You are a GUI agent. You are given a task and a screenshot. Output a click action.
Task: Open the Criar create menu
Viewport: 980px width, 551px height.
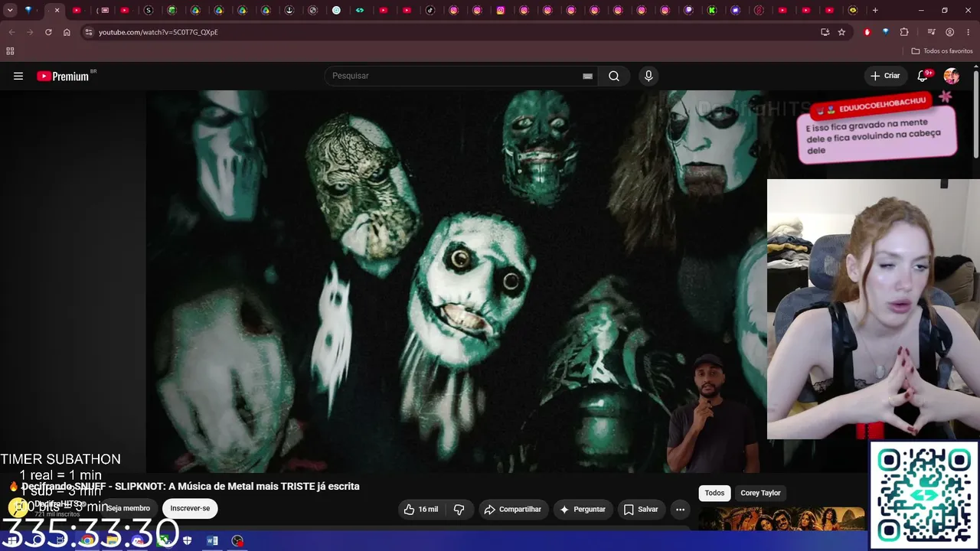[x=885, y=76]
